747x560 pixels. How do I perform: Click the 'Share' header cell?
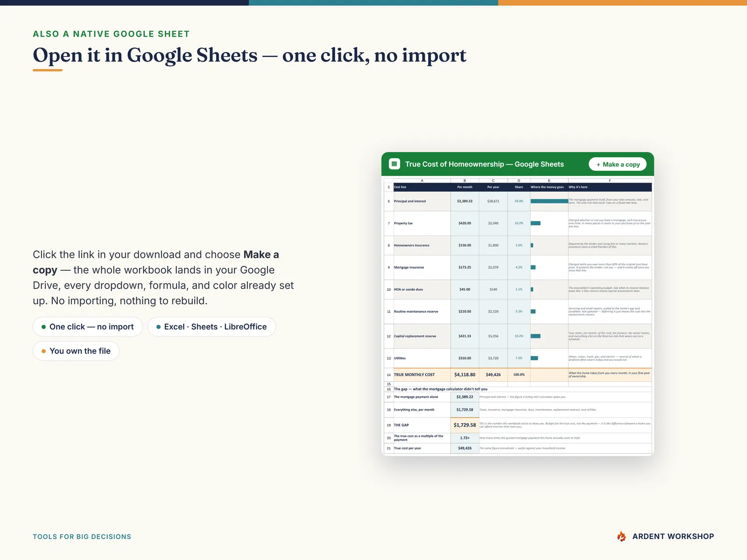coord(519,187)
